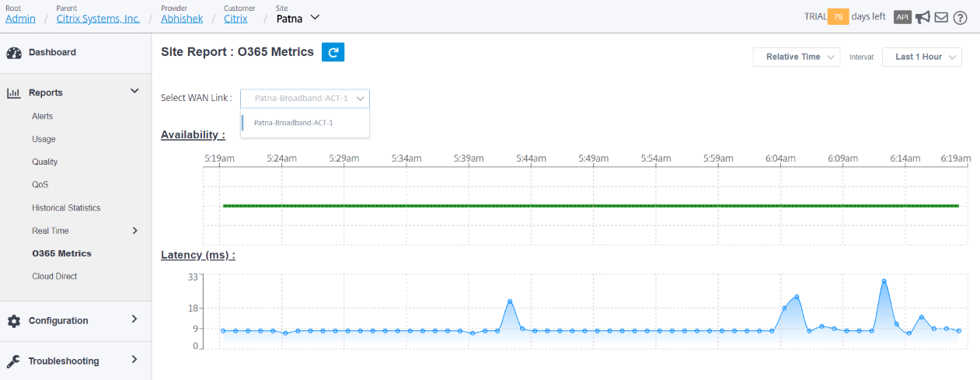Image resolution: width=980 pixels, height=380 pixels.
Task: Click the latency peak point near 5:44am
Action: pyautogui.click(x=510, y=301)
